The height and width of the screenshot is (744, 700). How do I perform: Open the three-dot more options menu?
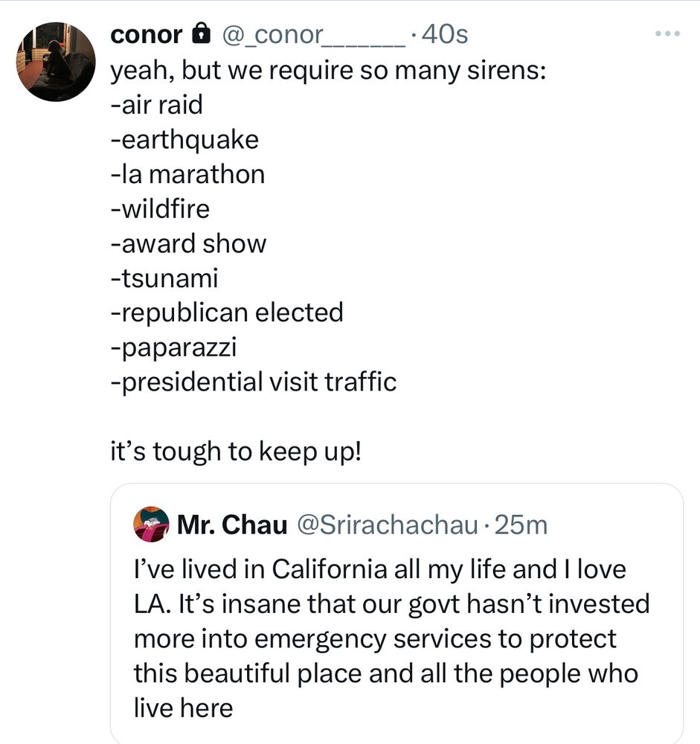click(x=667, y=35)
